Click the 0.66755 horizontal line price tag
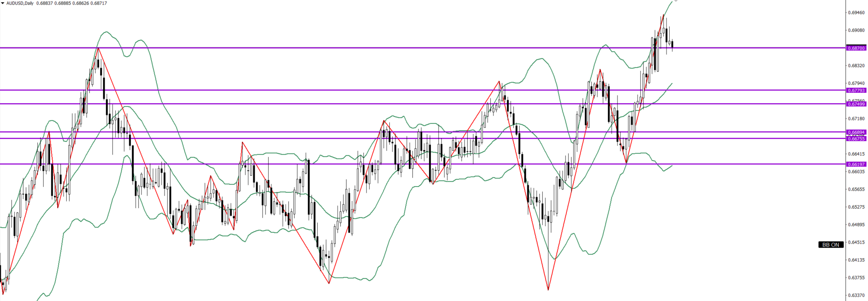 pyautogui.click(x=856, y=139)
